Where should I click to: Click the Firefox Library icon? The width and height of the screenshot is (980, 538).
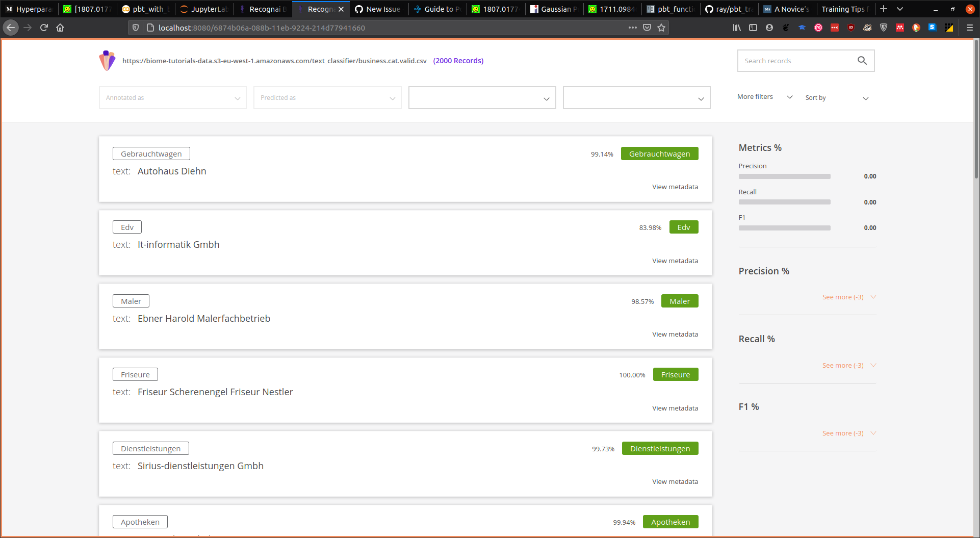tap(736, 28)
